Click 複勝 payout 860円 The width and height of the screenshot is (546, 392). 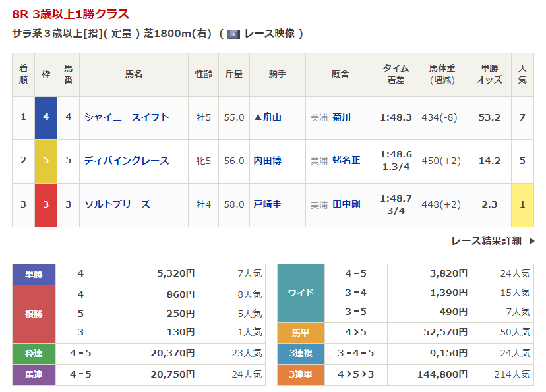181,294
